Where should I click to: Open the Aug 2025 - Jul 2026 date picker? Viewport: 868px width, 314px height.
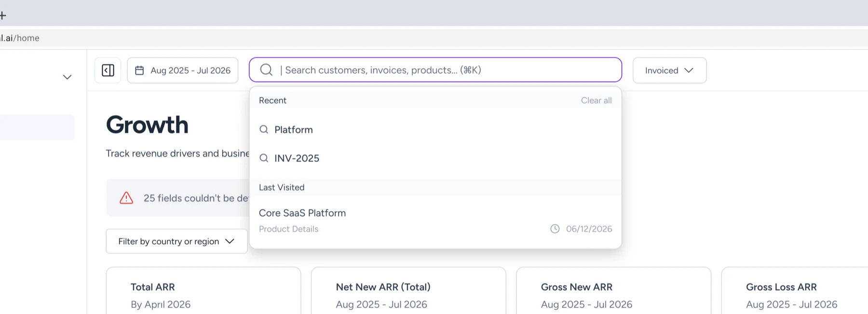183,70
